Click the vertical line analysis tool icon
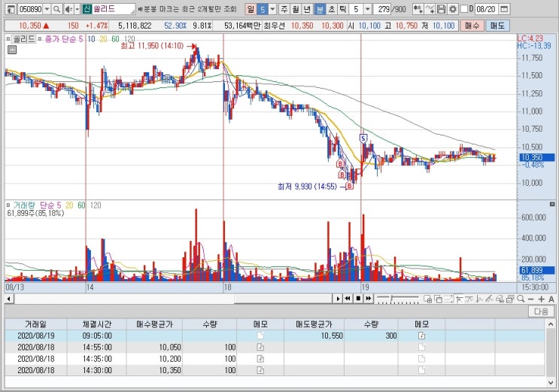This screenshot has height=392, width=559. pos(480,299)
